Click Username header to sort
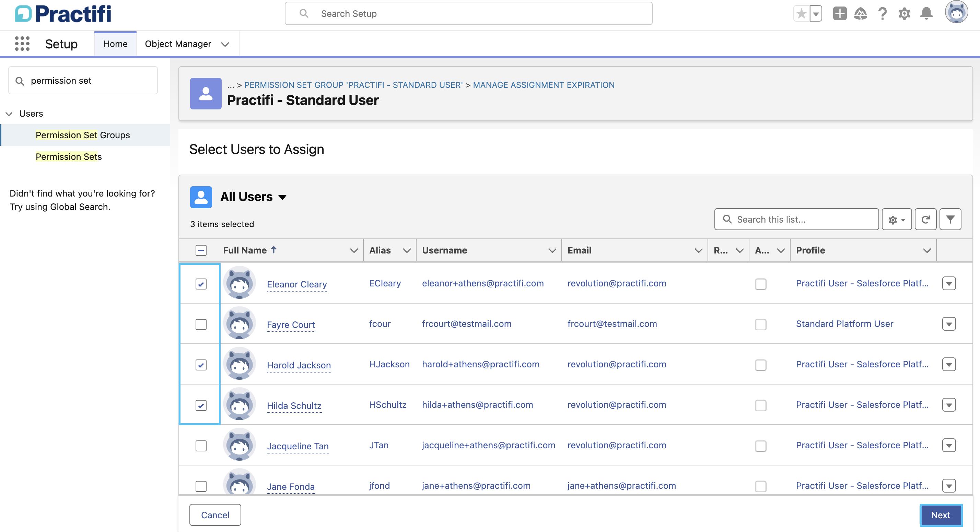 pos(444,250)
